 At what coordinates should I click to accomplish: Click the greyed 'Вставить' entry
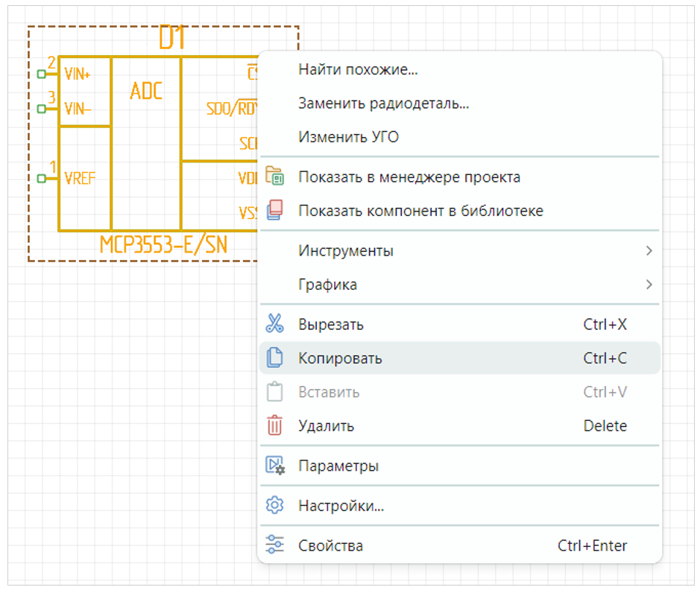tap(459, 392)
